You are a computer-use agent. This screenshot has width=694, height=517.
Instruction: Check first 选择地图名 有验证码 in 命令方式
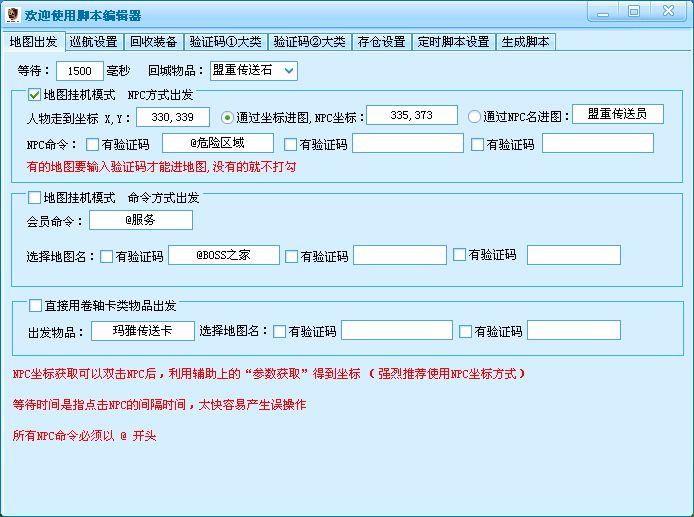tap(106, 256)
